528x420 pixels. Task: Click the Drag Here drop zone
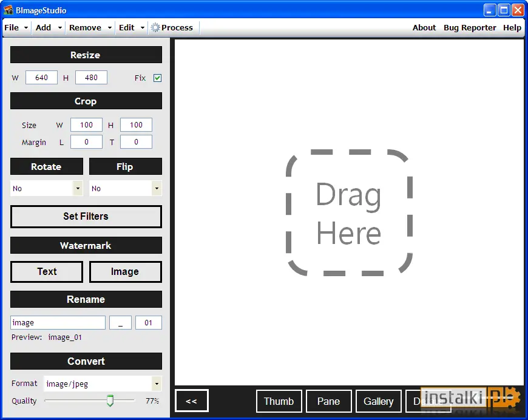point(349,212)
